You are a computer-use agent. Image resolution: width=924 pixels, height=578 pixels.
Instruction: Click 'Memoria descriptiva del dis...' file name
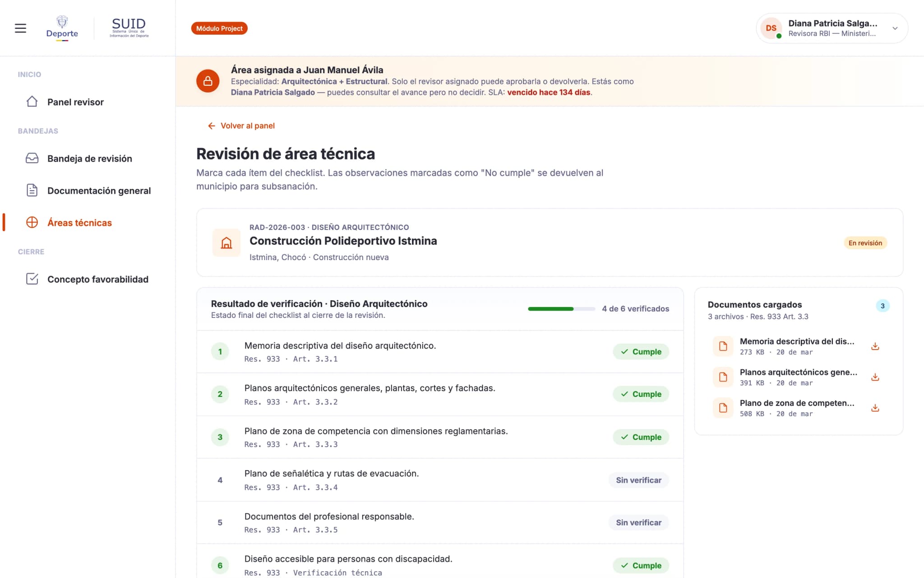coord(797,341)
